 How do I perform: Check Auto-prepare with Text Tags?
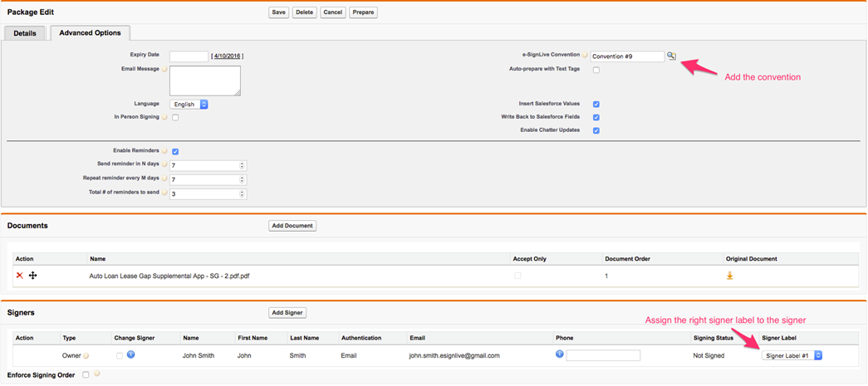596,70
